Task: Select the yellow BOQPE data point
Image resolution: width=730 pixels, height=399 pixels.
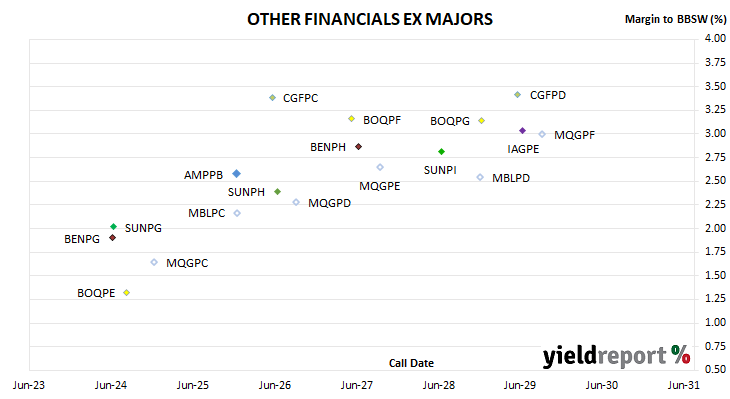Action: 126,293
